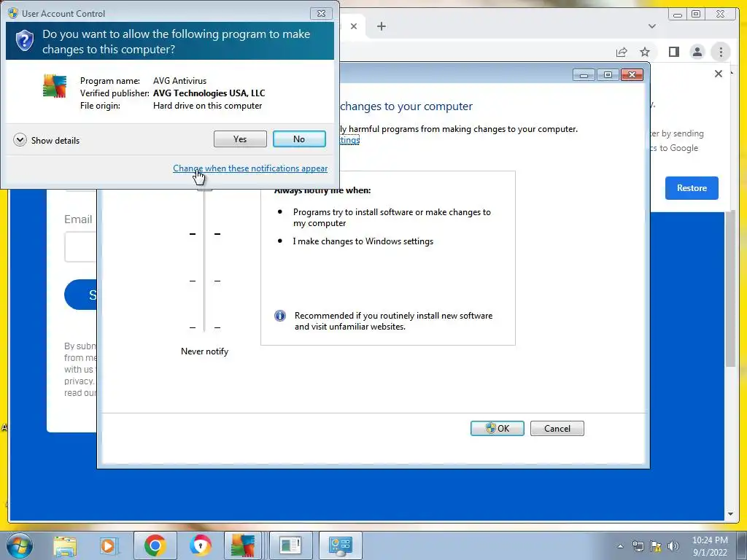Open Windows Media Player from taskbar

(109, 545)
